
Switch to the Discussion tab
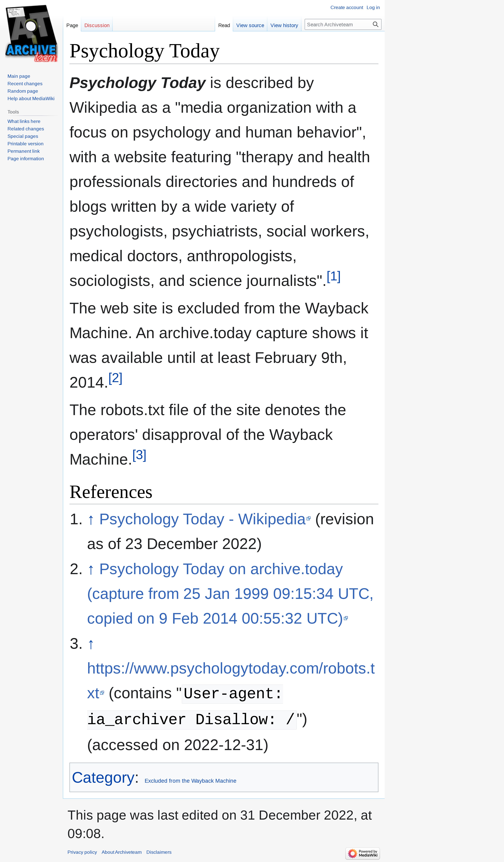pyautogui.click(x=97, y=25)
